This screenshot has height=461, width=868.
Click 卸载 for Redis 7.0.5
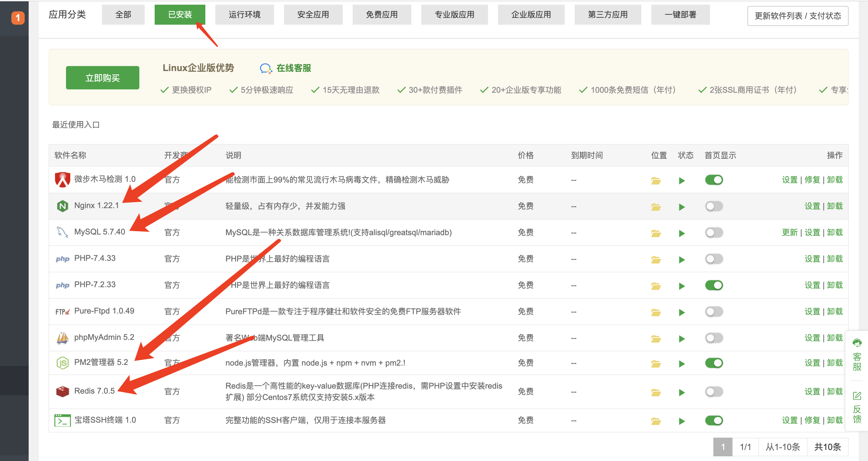pyautogui.click(x=835, y=391)
